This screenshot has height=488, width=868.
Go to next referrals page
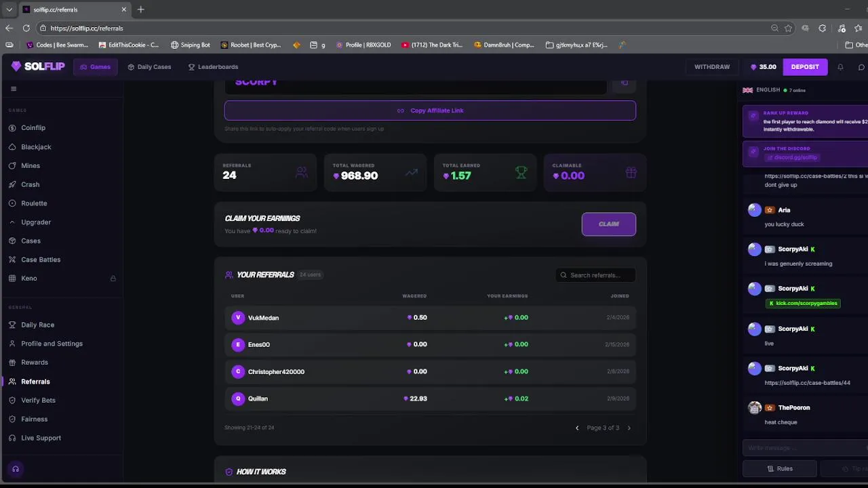click(629, 428)
